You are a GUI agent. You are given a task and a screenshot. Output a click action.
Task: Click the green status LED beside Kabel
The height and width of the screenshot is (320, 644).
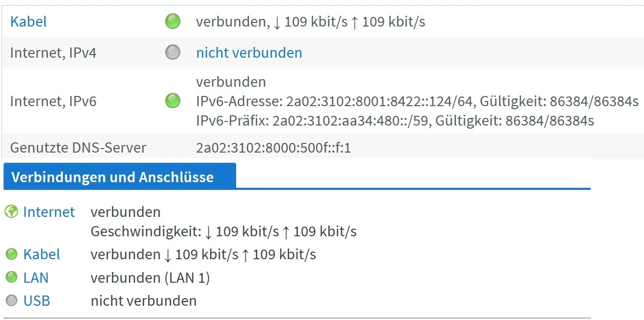coord(173,21)
